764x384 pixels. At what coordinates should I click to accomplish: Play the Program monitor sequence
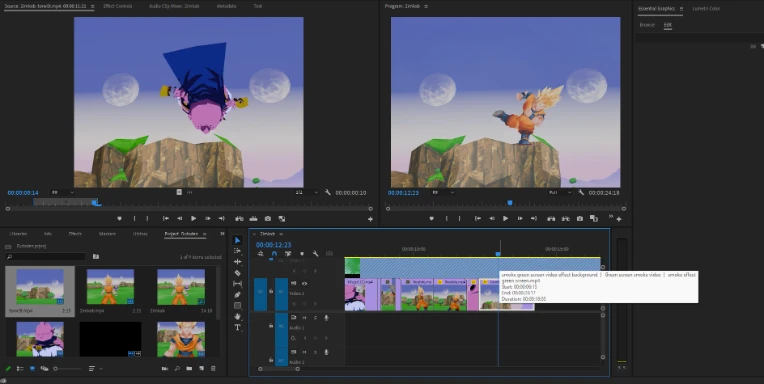pyautogui.click(x=505, y=219)
